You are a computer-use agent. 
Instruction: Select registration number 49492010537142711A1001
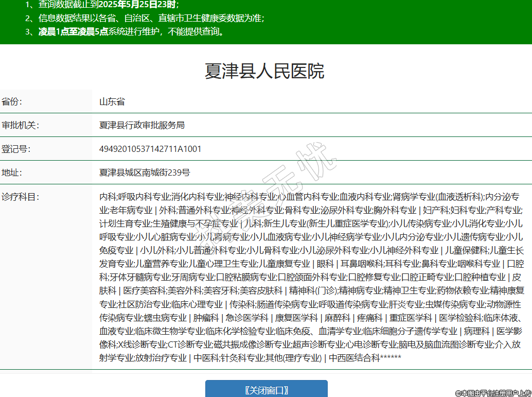pos(150,149)
